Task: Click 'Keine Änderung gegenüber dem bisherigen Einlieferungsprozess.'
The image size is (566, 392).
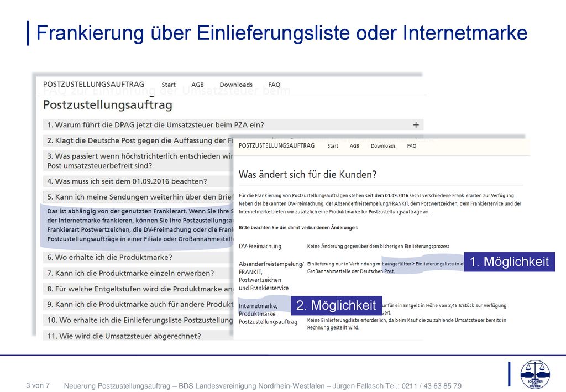Action: (x=379, y=246)
